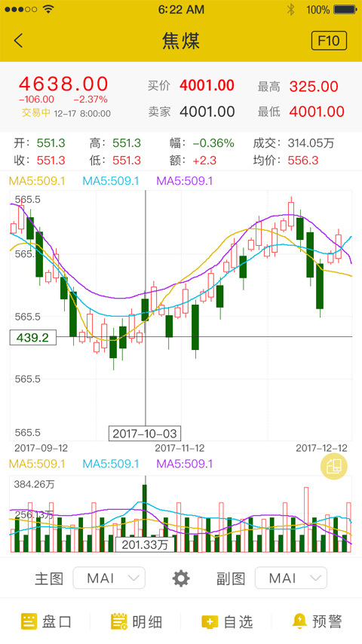Tap the 最高 value 325.00
This screenshot has width=362, height=644.
[314, 86]
